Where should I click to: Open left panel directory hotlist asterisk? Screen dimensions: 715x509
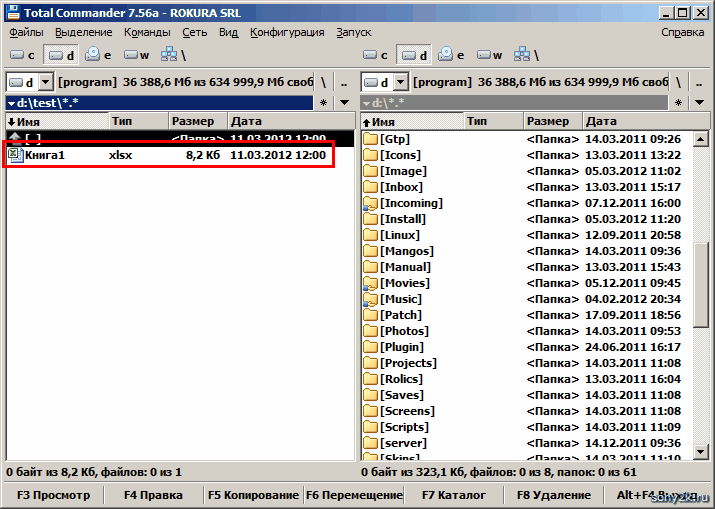(x=323, y=103)
